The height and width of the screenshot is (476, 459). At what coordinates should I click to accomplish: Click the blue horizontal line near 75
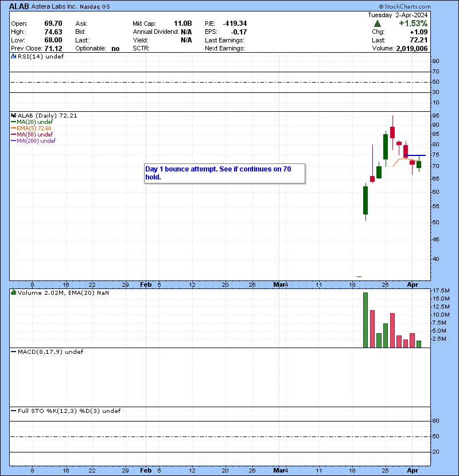pos(415,155)
